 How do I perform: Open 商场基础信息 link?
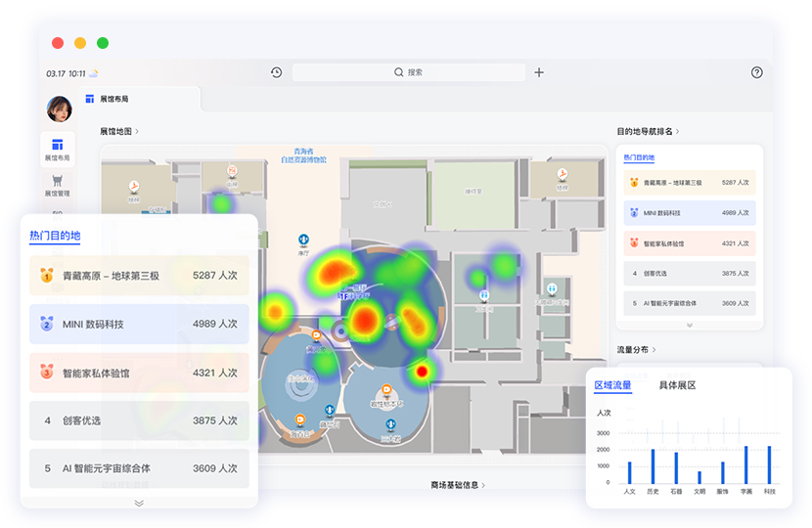tap(458, 485)
